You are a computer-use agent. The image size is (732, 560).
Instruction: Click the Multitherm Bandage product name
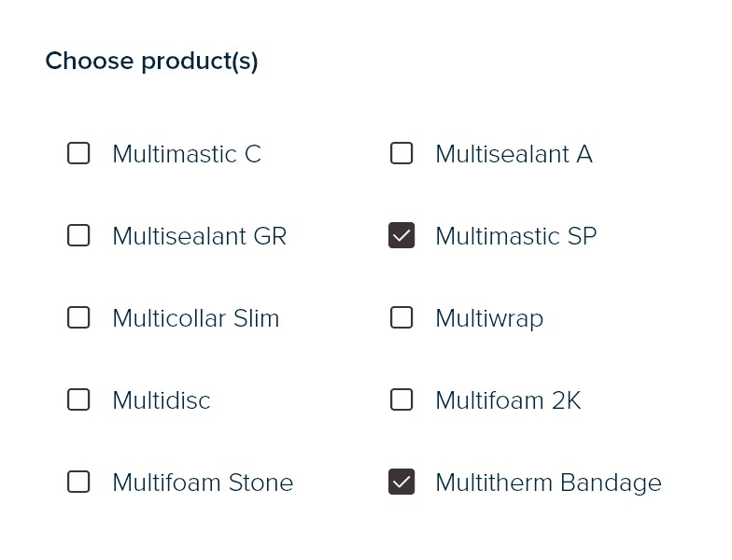pyautogui.click(x=548, y=483)
